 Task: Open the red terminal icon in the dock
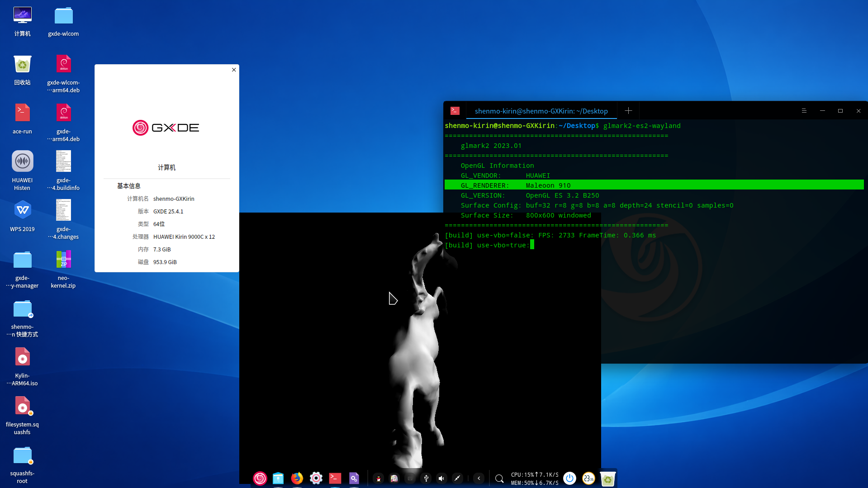335,478
